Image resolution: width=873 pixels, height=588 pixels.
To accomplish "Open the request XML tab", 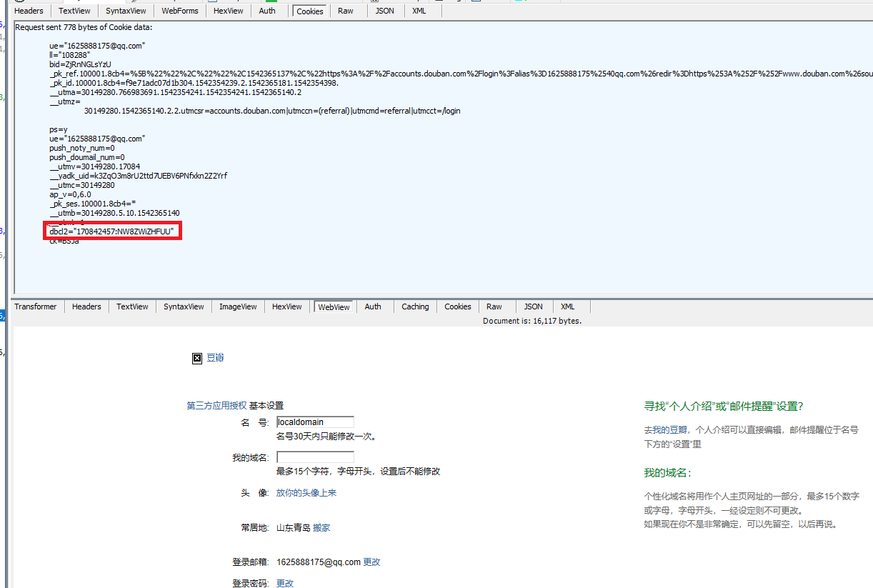I will [419, 11].
